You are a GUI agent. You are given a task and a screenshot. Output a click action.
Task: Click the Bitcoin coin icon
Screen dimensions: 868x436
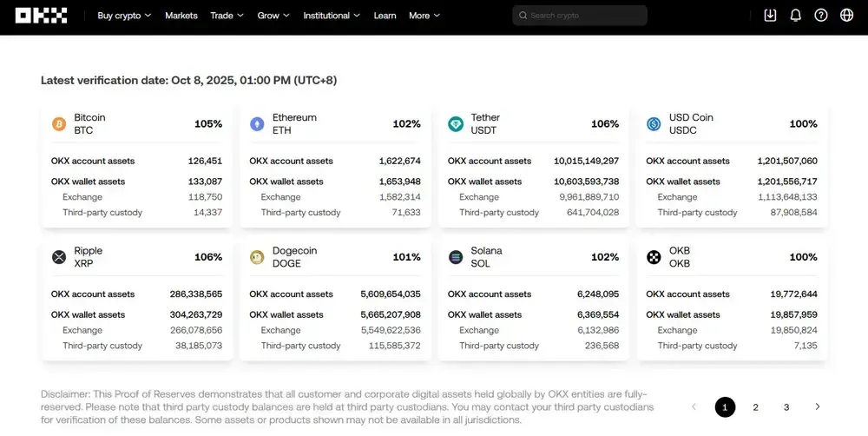(x=59, y=124)
